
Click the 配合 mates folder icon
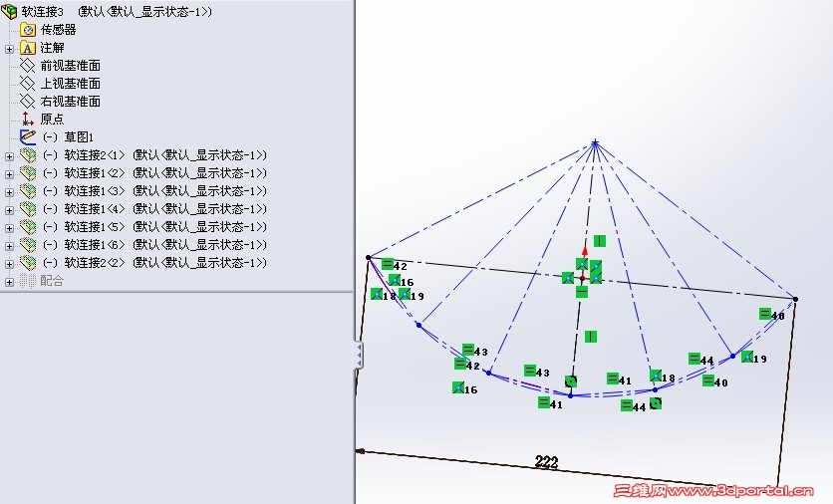[x=28, y=281]
